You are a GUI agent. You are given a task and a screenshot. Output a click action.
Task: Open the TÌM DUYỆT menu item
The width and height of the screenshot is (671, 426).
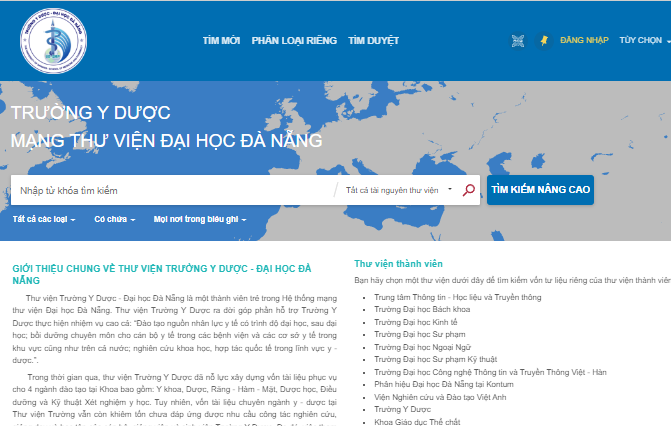click(373, 41)
